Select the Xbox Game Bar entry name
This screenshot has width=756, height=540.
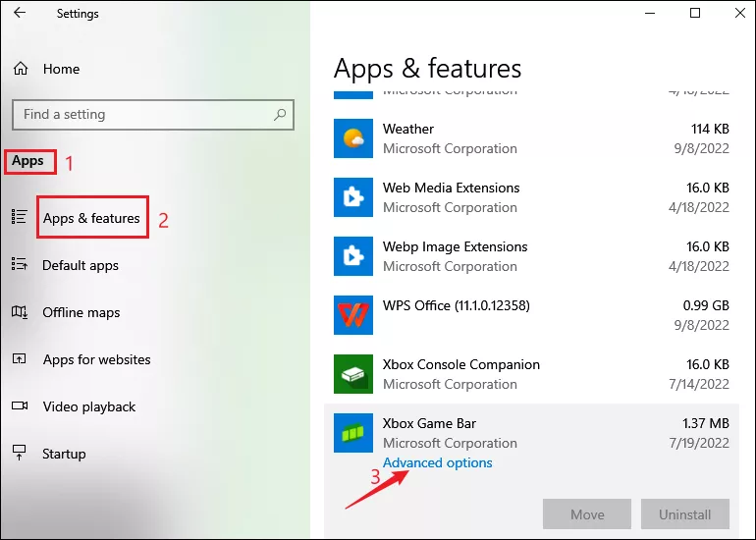click(429, 423)
